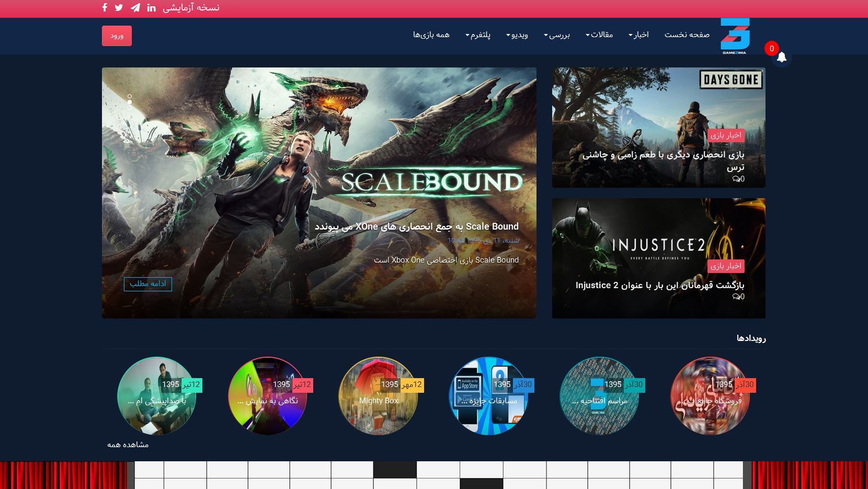868x489 pixels.
Task: Expand the بررسی dropdown menu
Action: coord(557,35)
